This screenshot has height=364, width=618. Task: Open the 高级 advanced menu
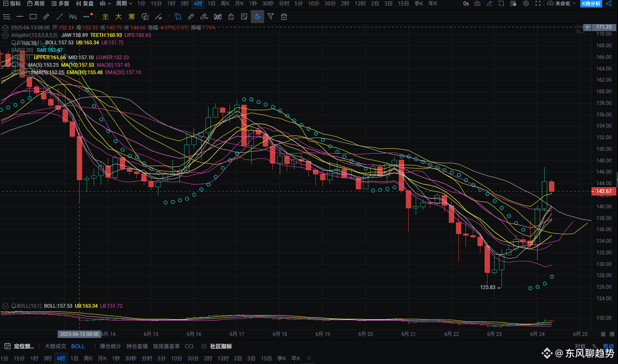point(36,3)
